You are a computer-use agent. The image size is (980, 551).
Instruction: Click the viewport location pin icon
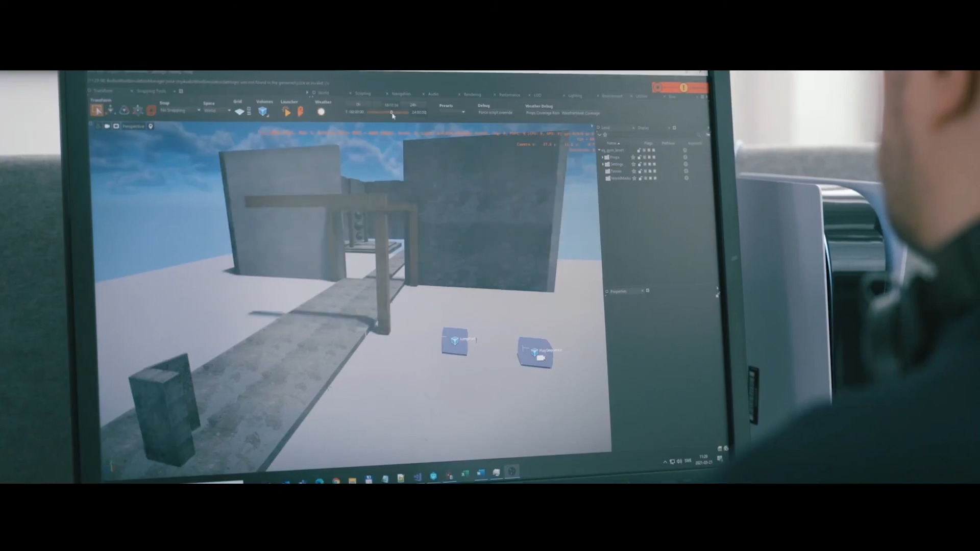click(151, 126)
